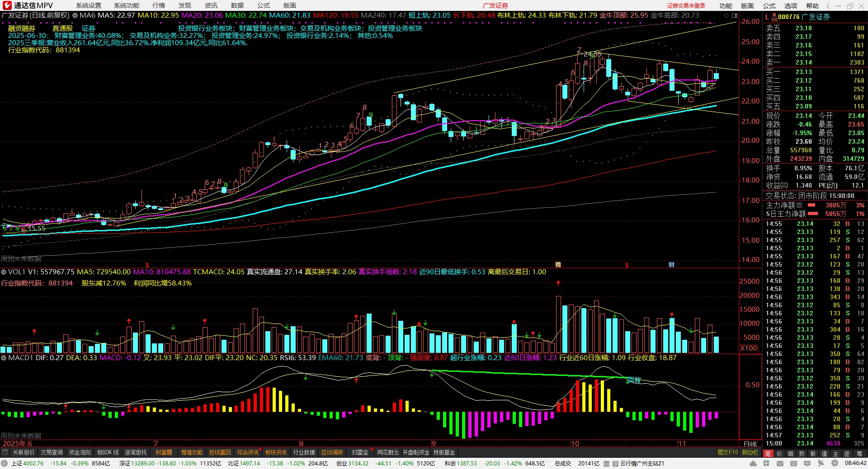Open the 功能 menu on the right
Viewport: 868px width, 469px height.
pos(726,6)
